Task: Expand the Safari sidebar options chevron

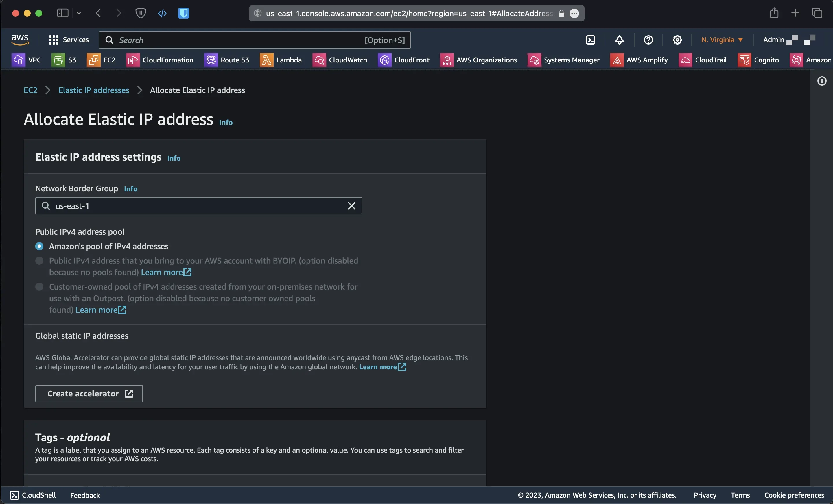Action: [78, 13]
